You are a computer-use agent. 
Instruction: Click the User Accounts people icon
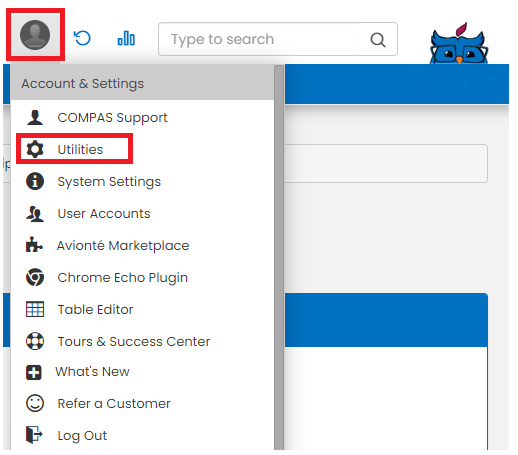click(35, 213)
